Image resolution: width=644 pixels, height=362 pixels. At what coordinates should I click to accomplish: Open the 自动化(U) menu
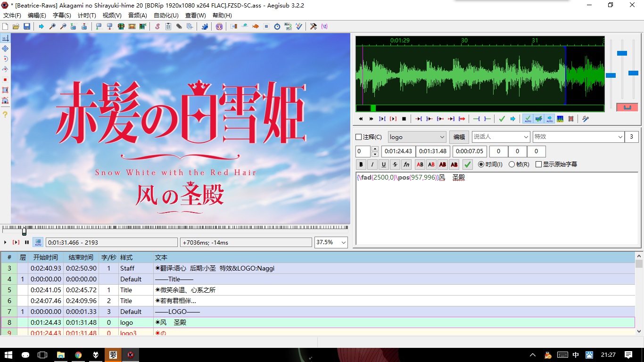[166, 16]
